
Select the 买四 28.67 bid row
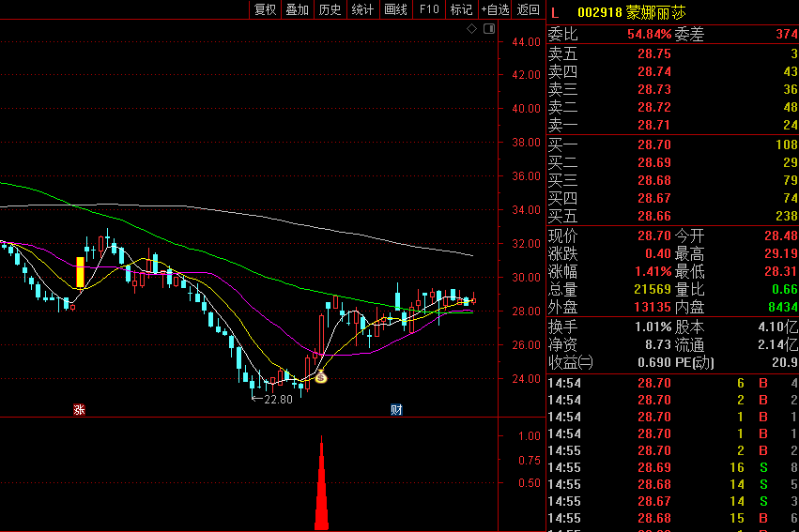pyautogui.click(x=672, y=199)
